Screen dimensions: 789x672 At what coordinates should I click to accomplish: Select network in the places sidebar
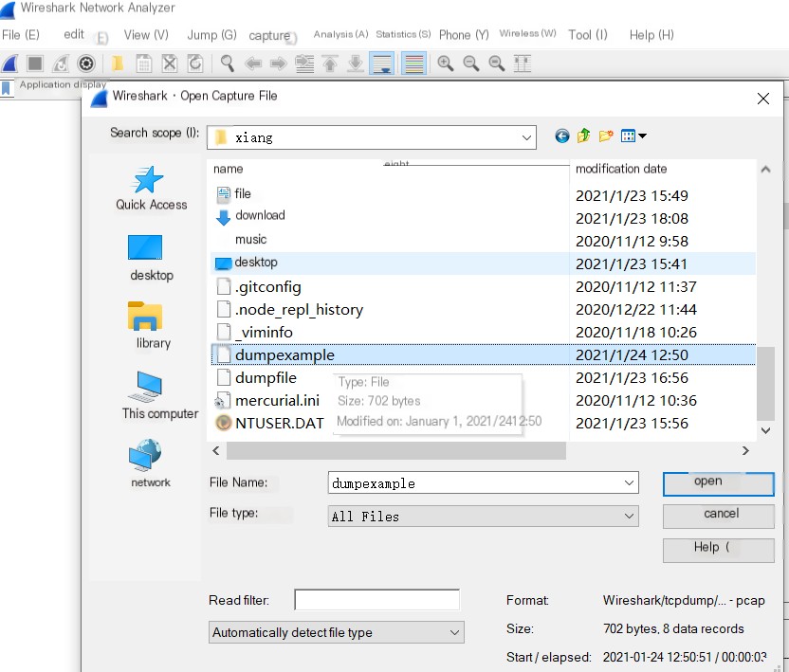point(150,463)
